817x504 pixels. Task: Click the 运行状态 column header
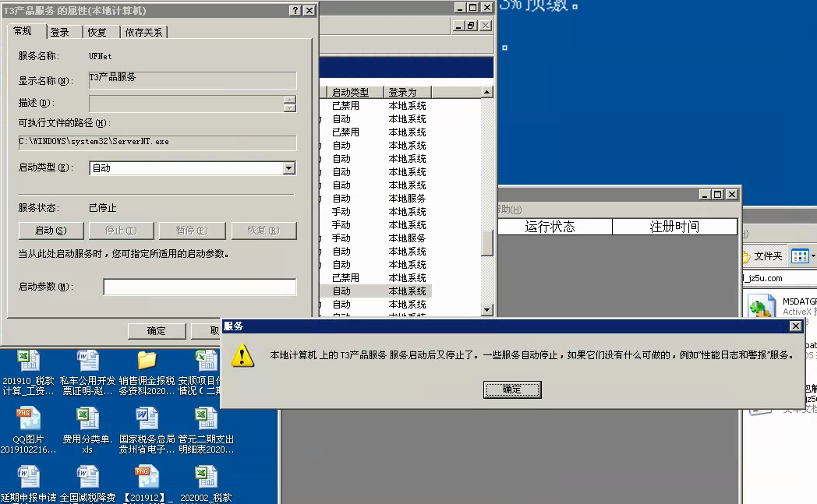click(555, 227)
